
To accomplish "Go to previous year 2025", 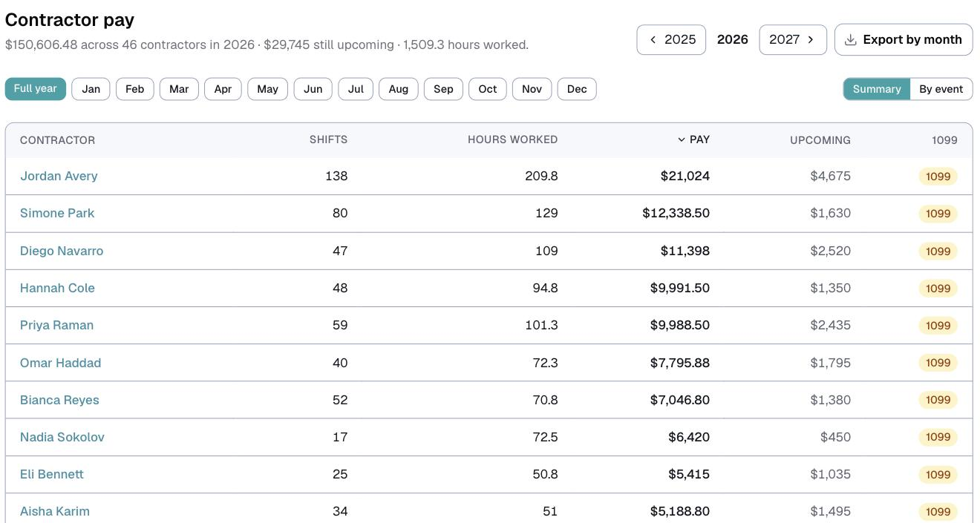I will (671, 40).
